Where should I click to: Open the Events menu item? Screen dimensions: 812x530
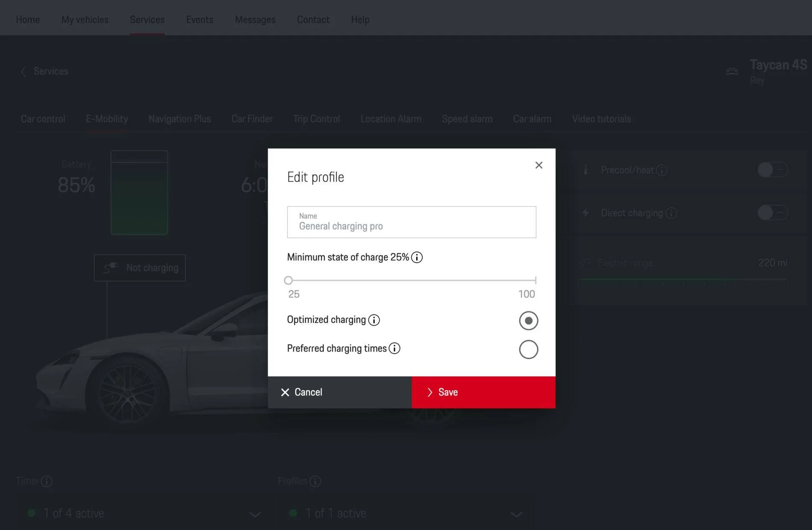(x=200, y=20)
